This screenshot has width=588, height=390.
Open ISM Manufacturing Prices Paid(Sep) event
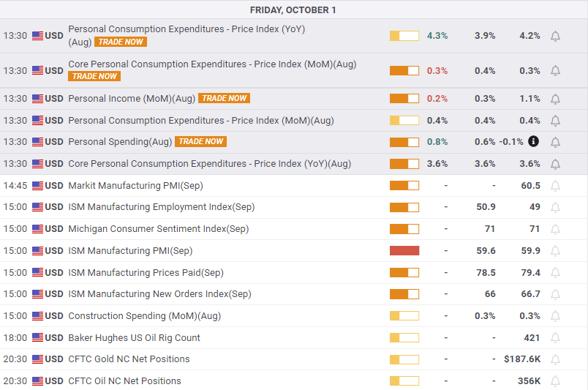click(146, 273)
